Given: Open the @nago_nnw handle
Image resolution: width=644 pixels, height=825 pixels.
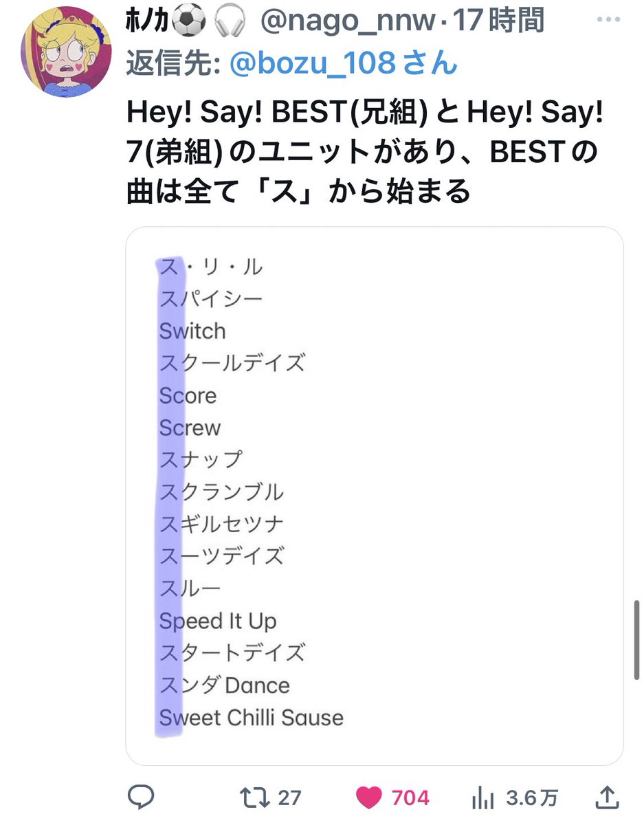Looking at the screenshot, I should point(348,22).
